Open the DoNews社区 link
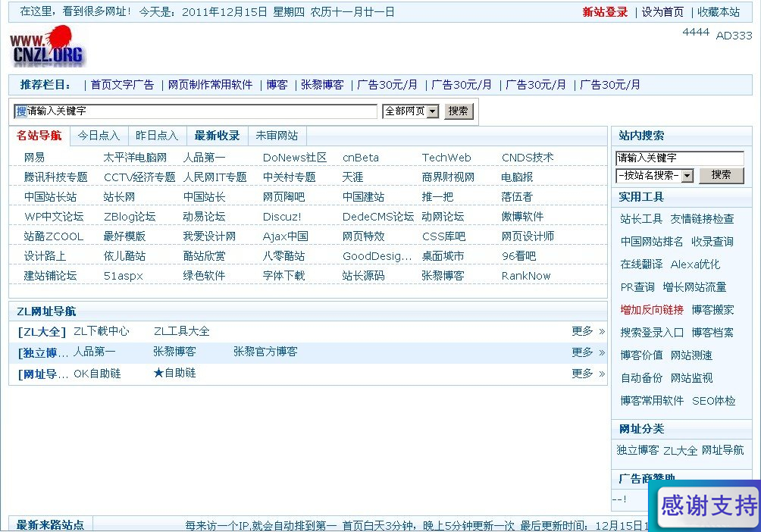 (x=295, y=158)
